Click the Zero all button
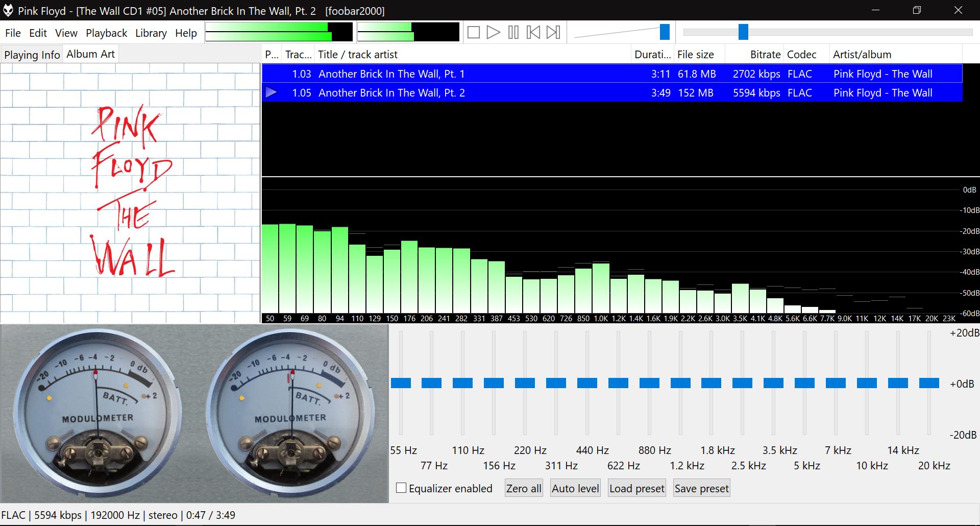Image resolution: width=980 pixels, height=526 pixels. pyautogui.click(x=524, y=489)
